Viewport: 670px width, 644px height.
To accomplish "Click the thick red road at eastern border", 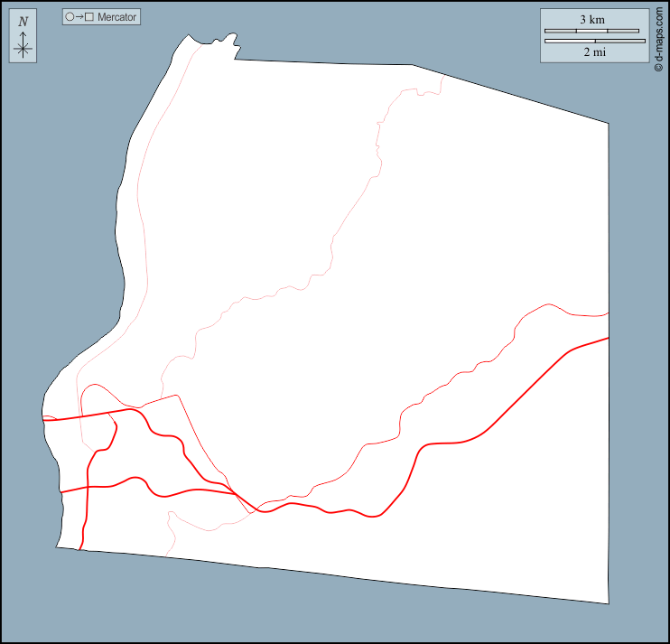I will click(605, 339).
